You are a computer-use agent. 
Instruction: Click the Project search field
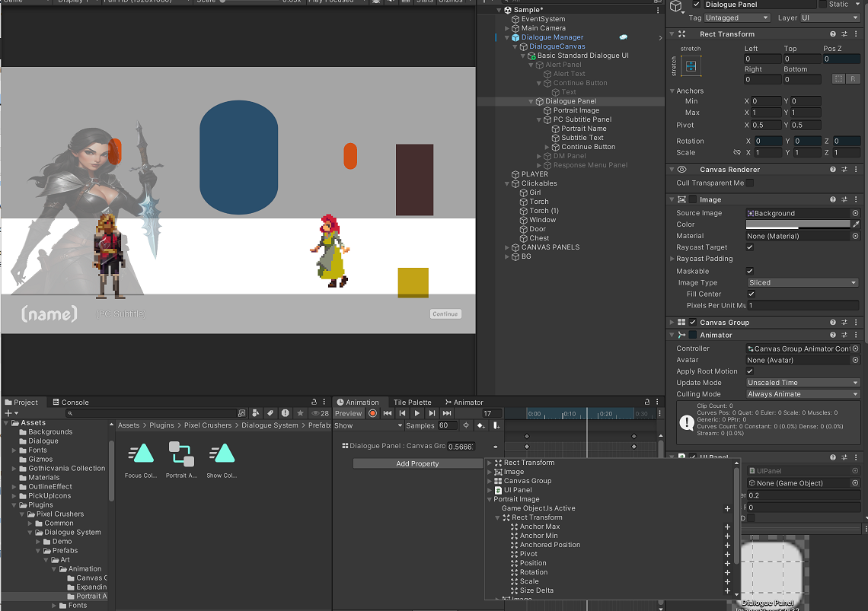[x=152, y=413]
